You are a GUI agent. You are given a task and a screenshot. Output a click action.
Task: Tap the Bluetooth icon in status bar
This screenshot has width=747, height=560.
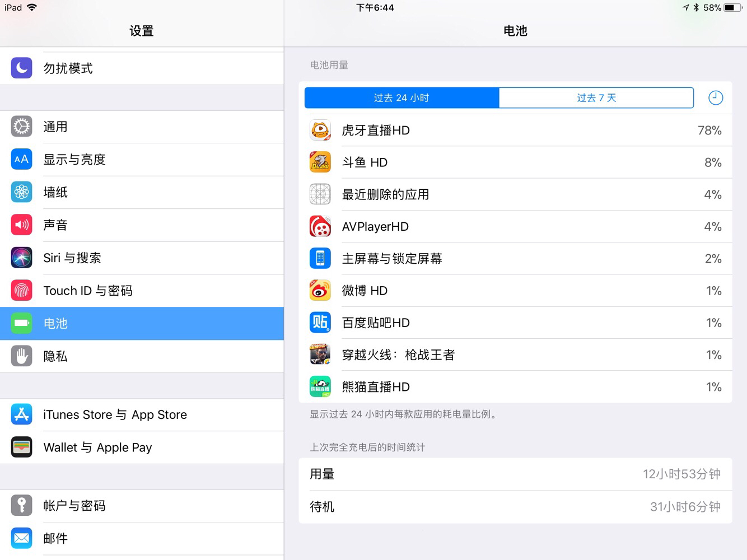click(696, 8)
